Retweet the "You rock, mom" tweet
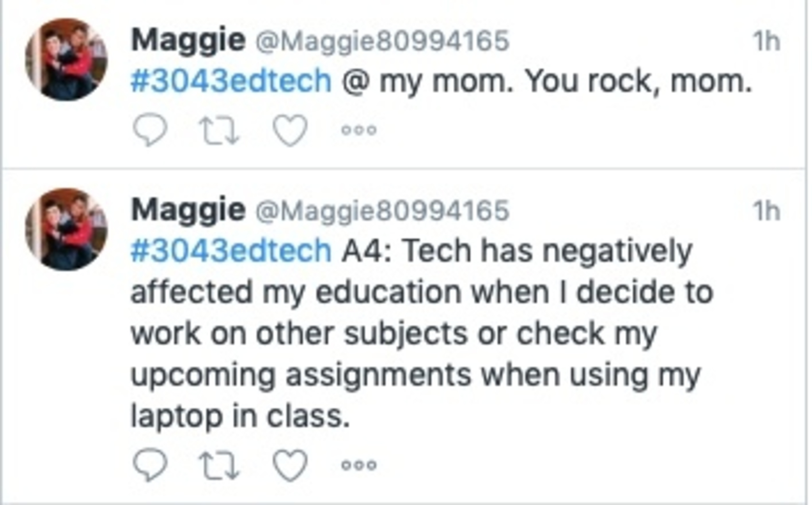 tap(220, 130)
